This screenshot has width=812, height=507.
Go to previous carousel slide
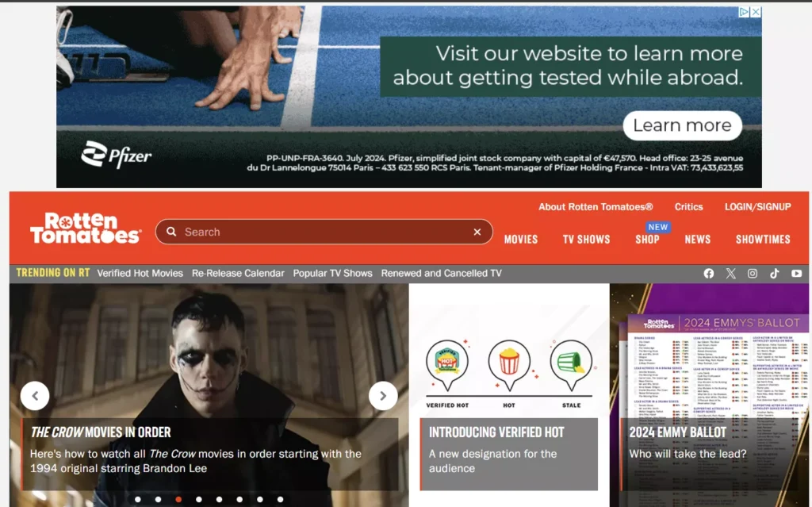coord(35,395)
